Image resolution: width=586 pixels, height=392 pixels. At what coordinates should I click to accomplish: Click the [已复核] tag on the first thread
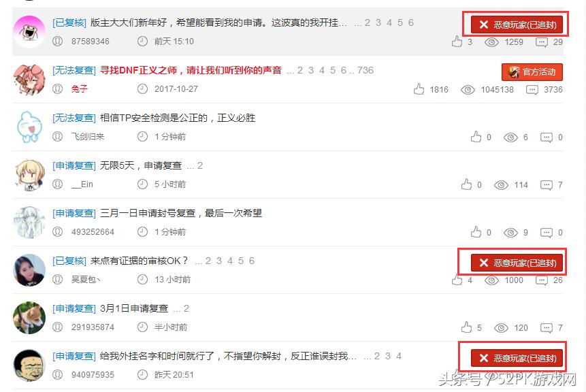67,22
